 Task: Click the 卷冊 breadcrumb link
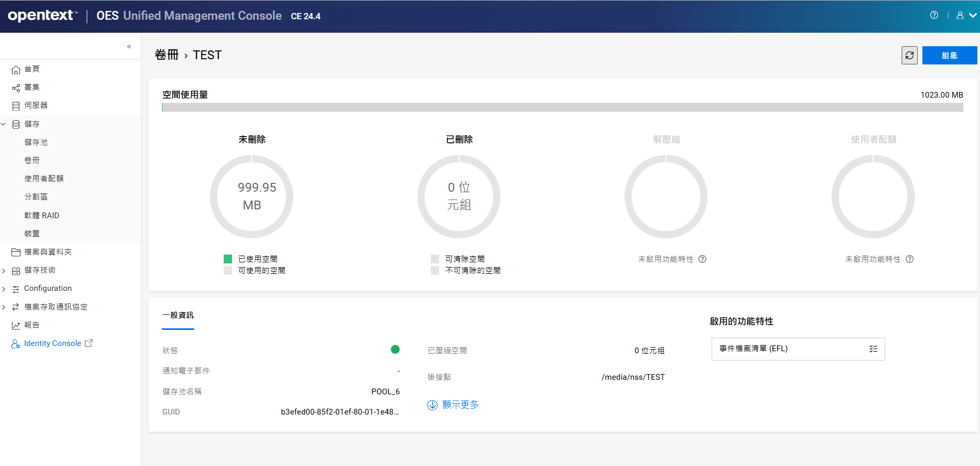[x=167, y=55]
